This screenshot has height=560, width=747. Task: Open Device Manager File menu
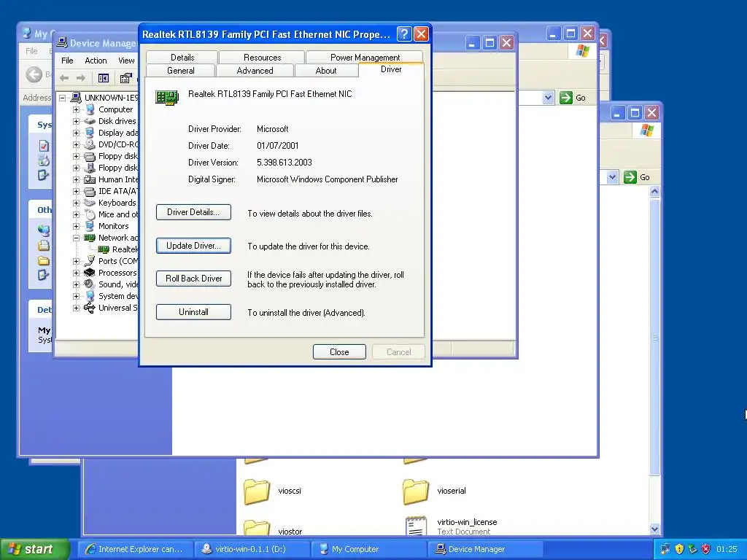click(x=67, y=61)
